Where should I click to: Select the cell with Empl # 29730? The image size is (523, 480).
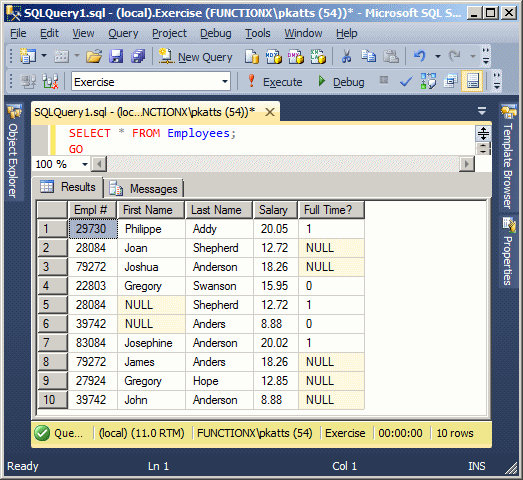(93, 229)
